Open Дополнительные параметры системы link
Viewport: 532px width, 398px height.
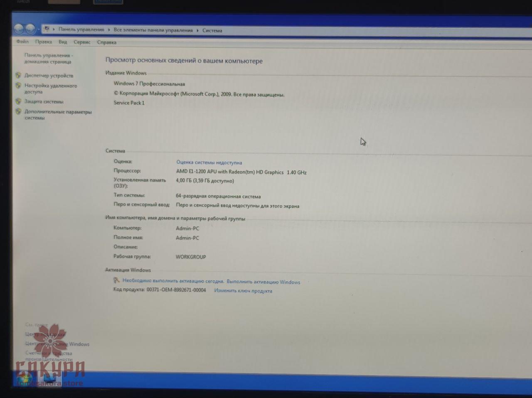pyautogui.click(x=58, y=115)
